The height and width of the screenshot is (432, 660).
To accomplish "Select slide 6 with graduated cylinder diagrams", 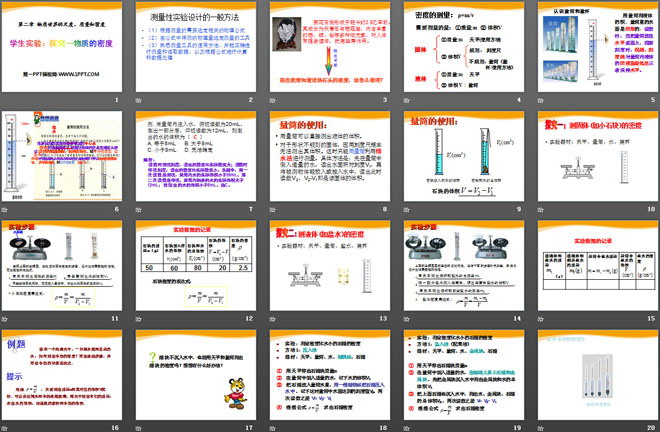I will pos(62,156).
